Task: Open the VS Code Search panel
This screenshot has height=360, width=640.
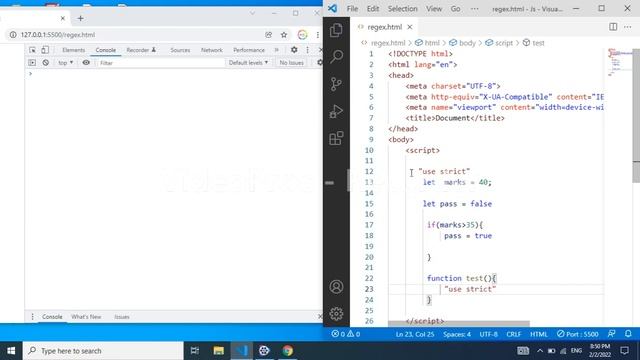Action: click(336, 57)
